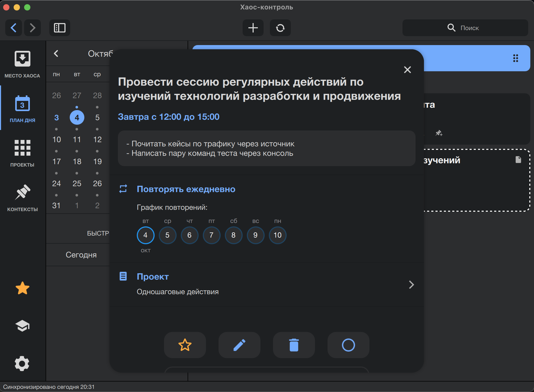This screenshot has height=392, width=534.
Task: Open the graduation cap tutorial icon
Action: [x=22, y=326]
